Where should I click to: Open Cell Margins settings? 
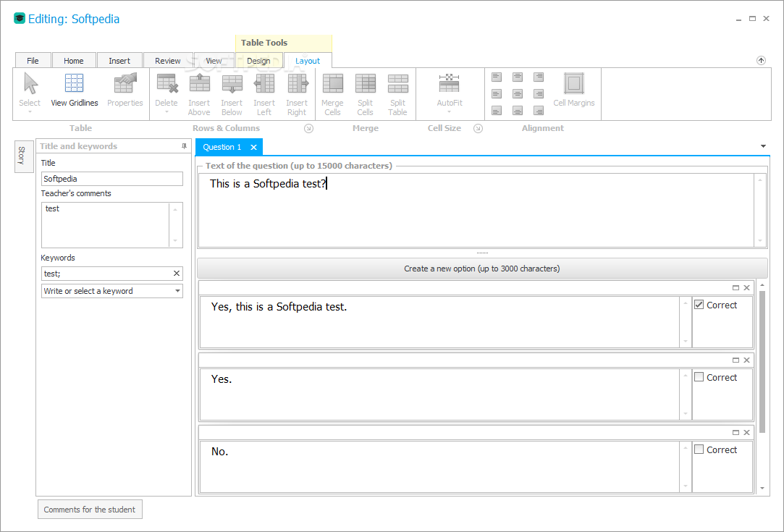574,90
